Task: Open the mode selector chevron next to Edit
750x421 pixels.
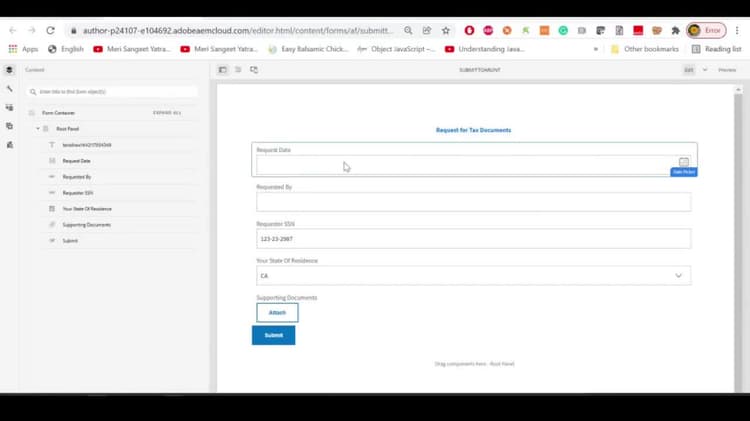Action: pos(705,70)
